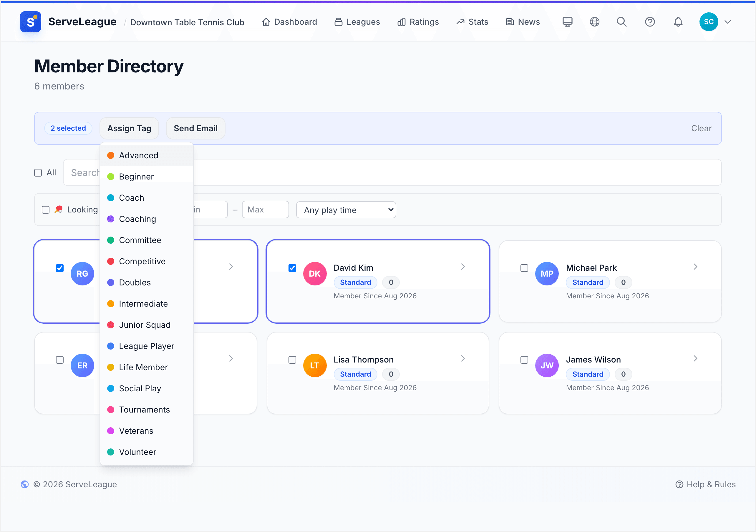Open David Kim's card chevron
This screenshot has width=756, height=532.
pyautogui.click(x=463, y=267)
